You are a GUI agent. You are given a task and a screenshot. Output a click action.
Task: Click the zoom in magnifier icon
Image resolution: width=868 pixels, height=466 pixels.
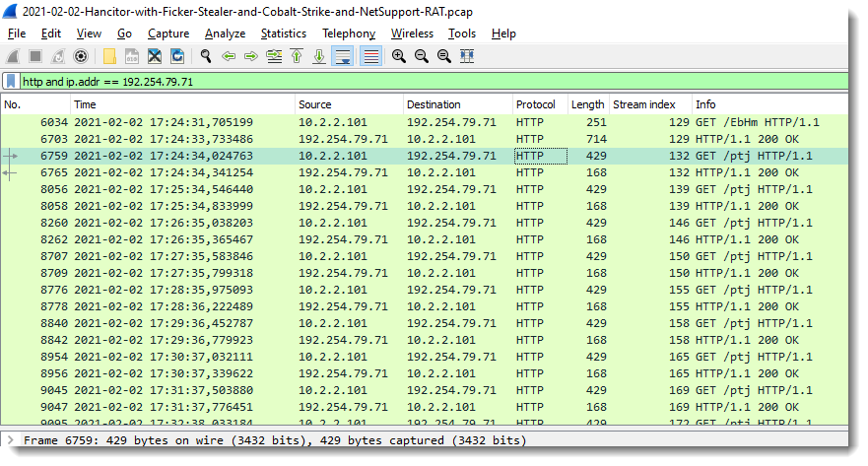399,56
